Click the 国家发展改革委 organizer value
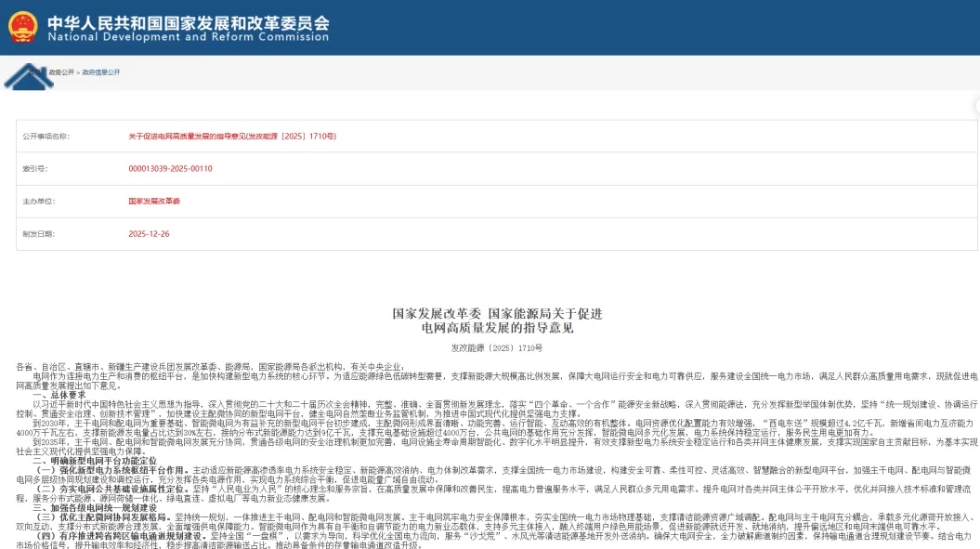 coord(154,202)
